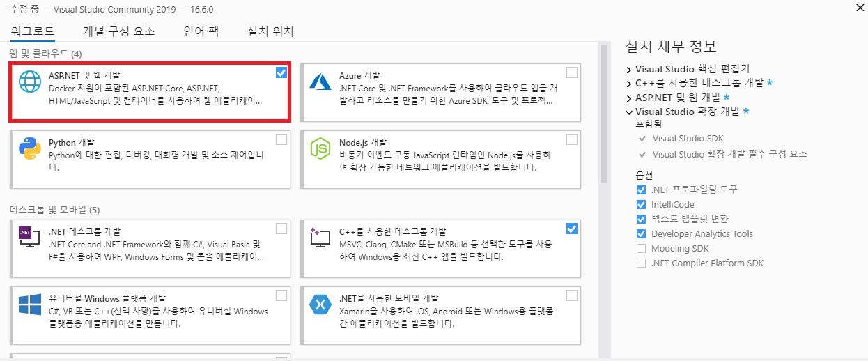Click the C++ desktop development icon
Screen dimensions: 868x361
[320, 238]
